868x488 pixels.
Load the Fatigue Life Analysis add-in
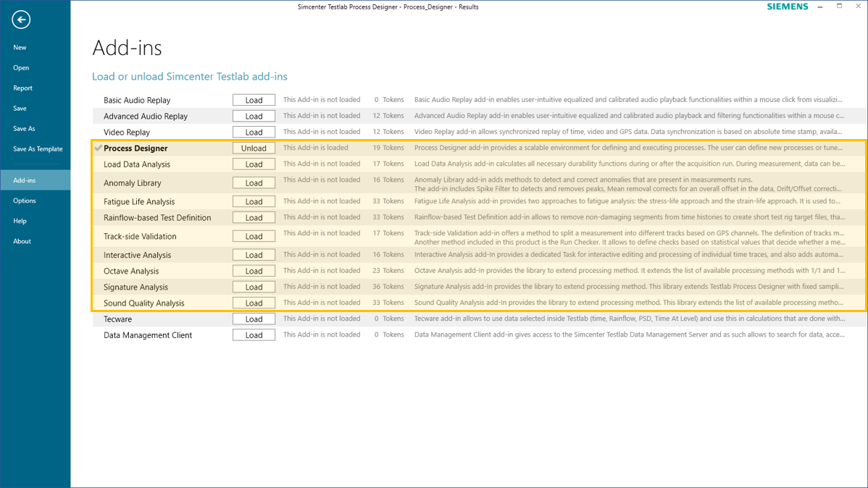click(254, 202)
